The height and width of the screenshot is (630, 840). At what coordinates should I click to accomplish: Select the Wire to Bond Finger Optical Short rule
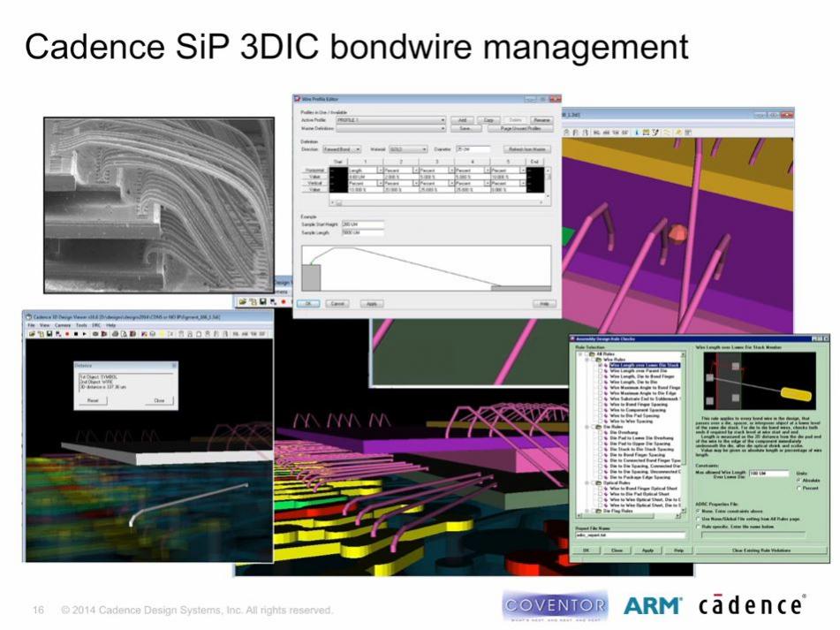tap(643, 489)
